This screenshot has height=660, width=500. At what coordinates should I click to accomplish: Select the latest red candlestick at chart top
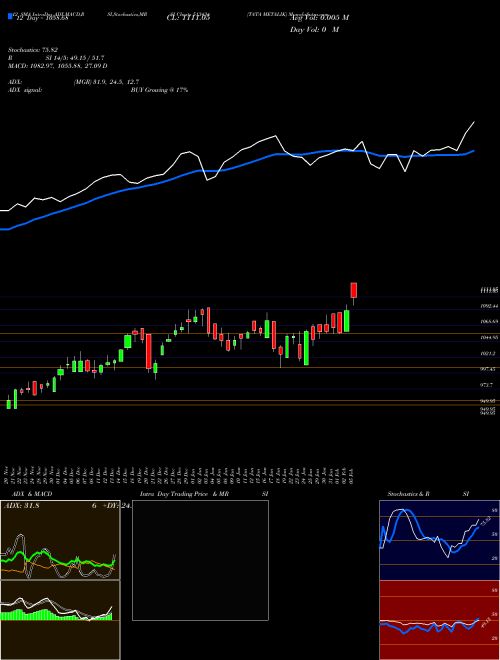[354, 290]
